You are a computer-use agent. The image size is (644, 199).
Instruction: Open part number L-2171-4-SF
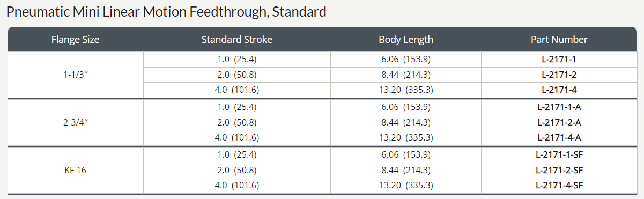559,186
